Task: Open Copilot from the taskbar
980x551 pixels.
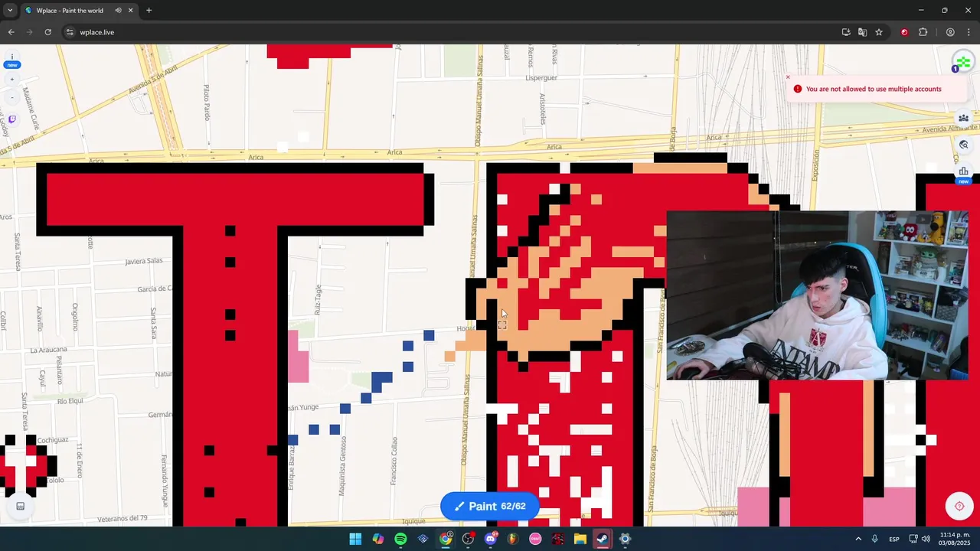Action: click(377, 539)
